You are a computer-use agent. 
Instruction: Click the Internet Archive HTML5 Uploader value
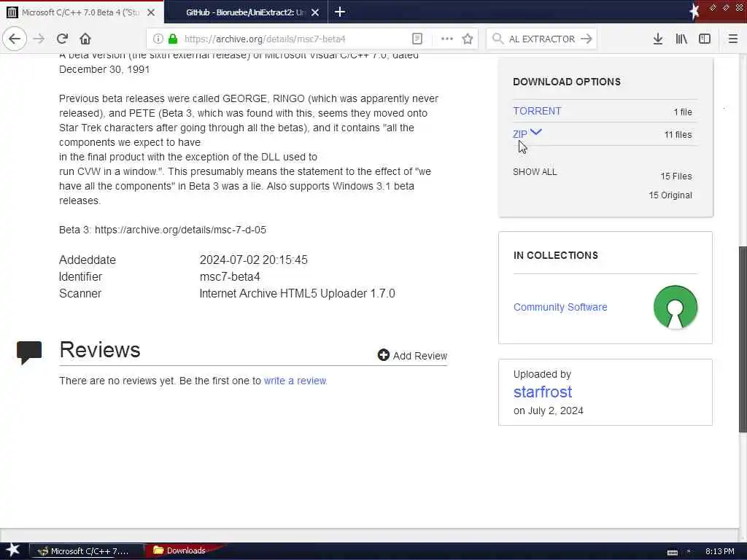click(297, 293)
